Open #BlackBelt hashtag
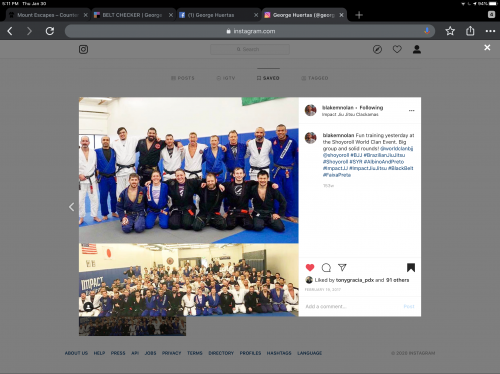The width and height of the screenshot is (500, 374). click(401, 168)
